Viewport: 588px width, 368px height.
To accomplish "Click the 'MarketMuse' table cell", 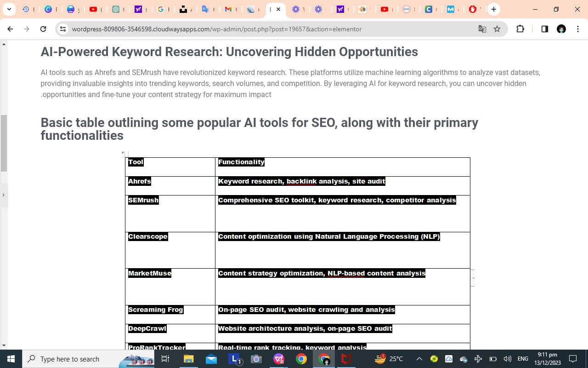I will [170, 287].
